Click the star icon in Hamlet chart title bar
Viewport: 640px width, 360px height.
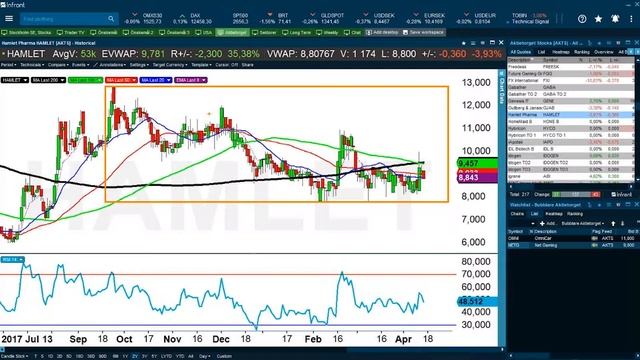[x=464, y=43]
